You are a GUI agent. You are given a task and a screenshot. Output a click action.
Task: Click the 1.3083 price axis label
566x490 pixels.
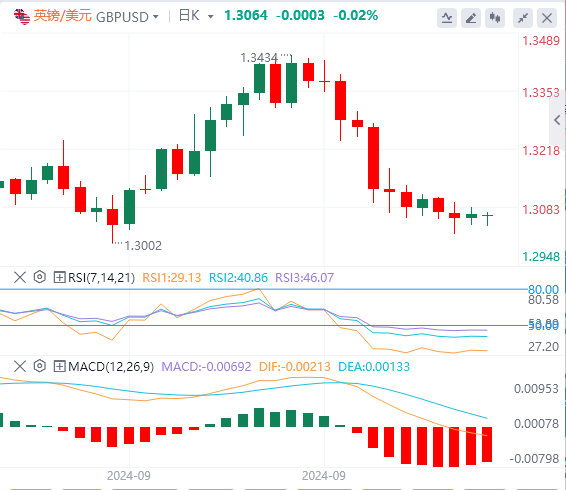[x=541, y=209]
